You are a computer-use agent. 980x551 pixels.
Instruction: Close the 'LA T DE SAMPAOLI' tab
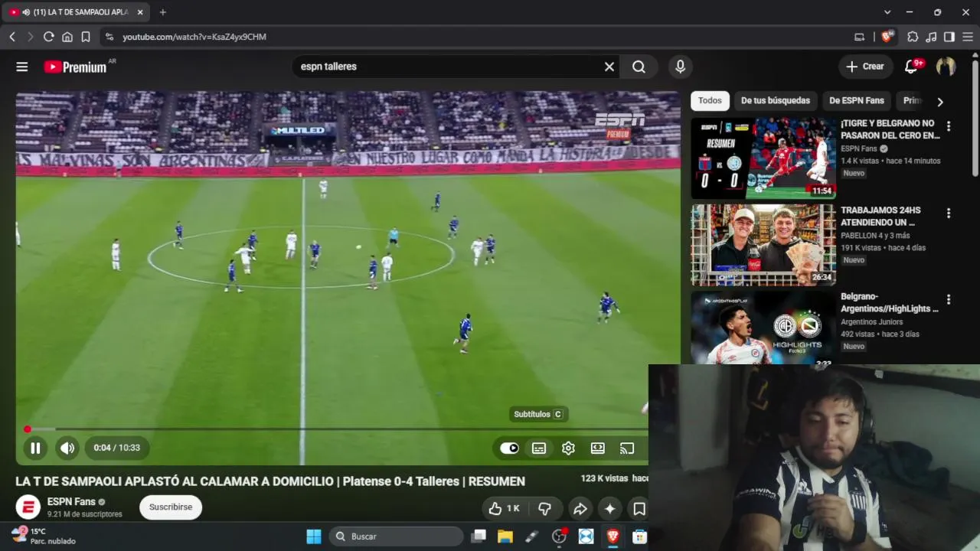pos(140,12)
